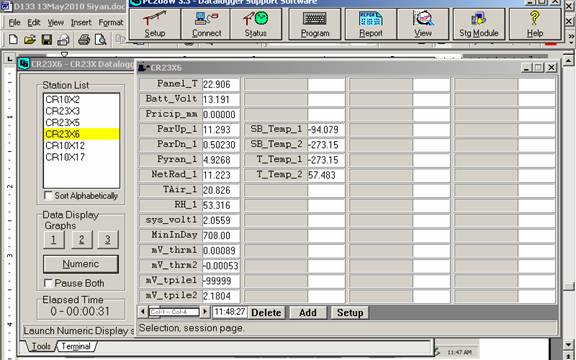Click the RH_1 value 53.316
Screen dimensions: 576x360
tap(221, 205)
